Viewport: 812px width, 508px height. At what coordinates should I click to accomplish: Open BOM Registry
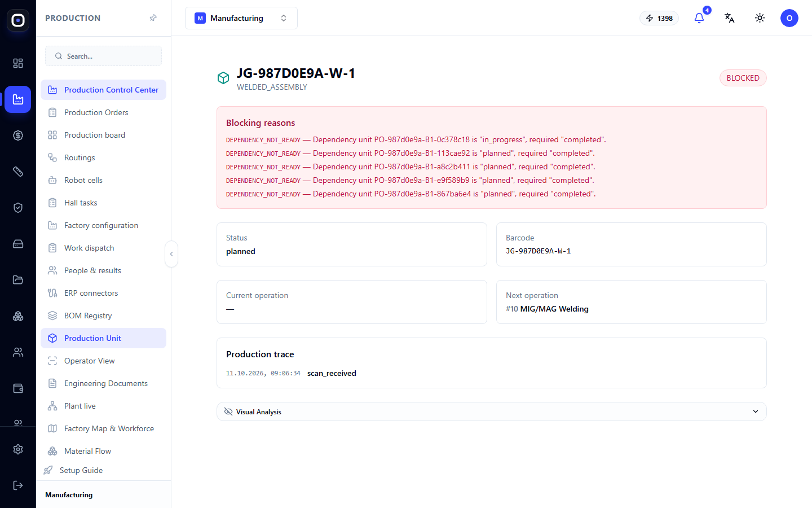pos(103,316)
